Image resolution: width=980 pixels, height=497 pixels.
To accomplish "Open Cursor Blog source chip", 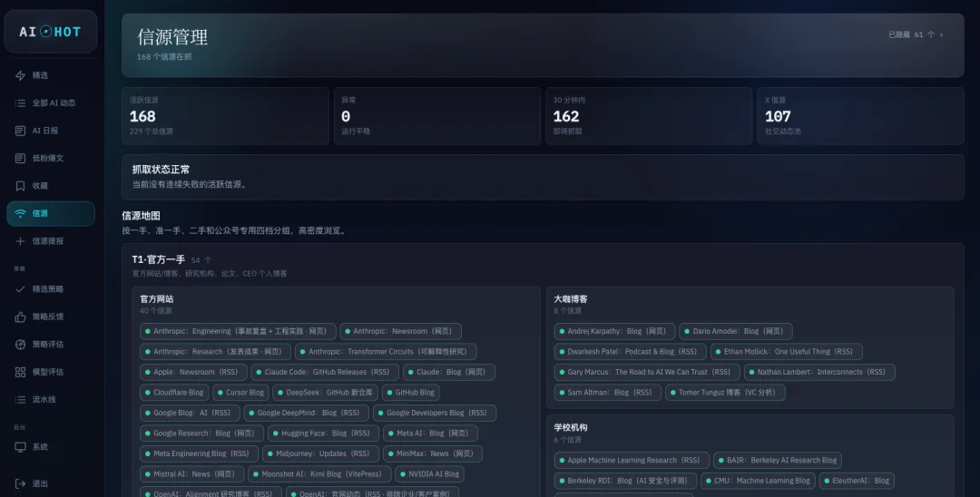I will click(x=240, y=393).
